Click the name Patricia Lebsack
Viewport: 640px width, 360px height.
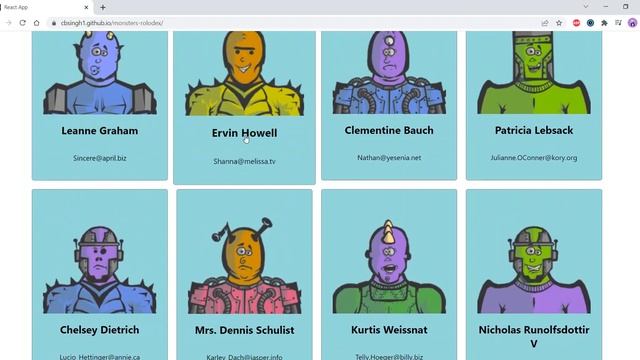(534, 130)
